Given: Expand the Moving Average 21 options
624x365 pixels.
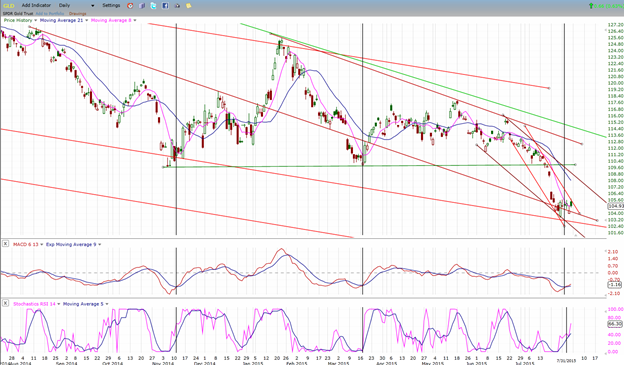Looking at the screenshot, I should 86,20.
